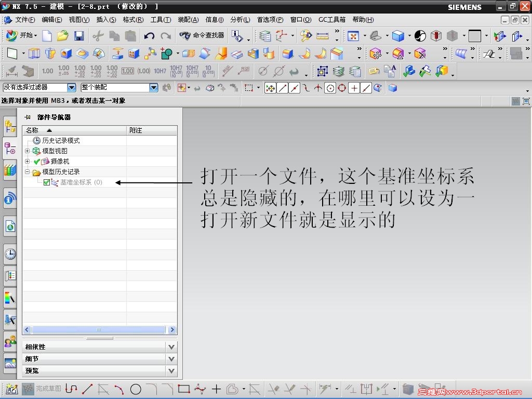Click the navigator scroll right arrow
This screenshot has height=399, width=532.
click(x=172, y=330)
